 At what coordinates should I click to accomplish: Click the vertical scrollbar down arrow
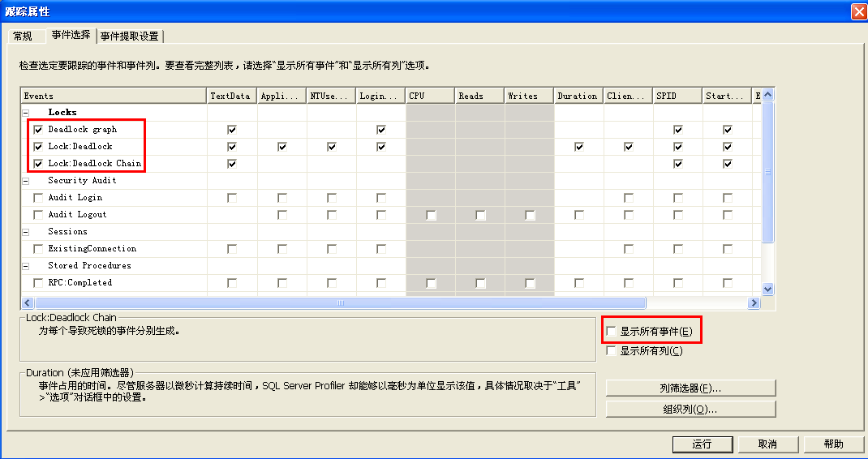767,289
